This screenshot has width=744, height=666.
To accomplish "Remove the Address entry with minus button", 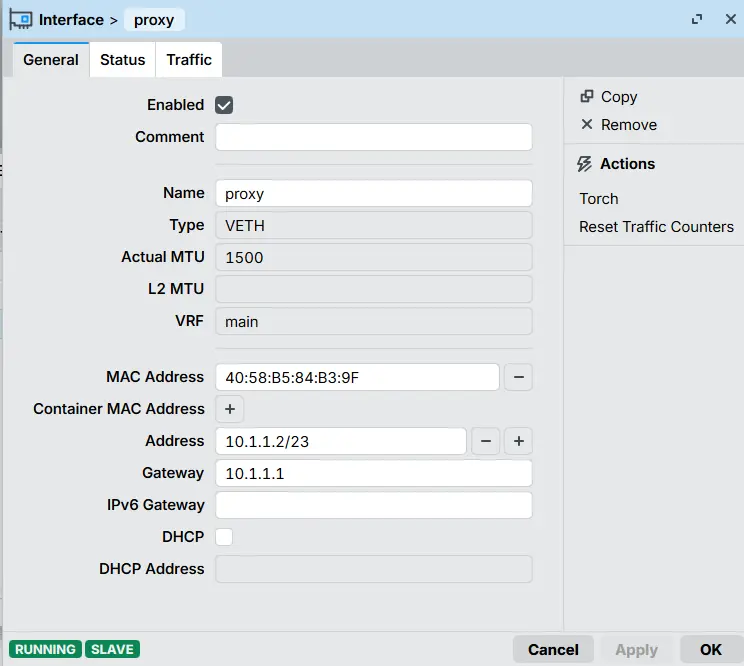I will [x=485, y=441].
